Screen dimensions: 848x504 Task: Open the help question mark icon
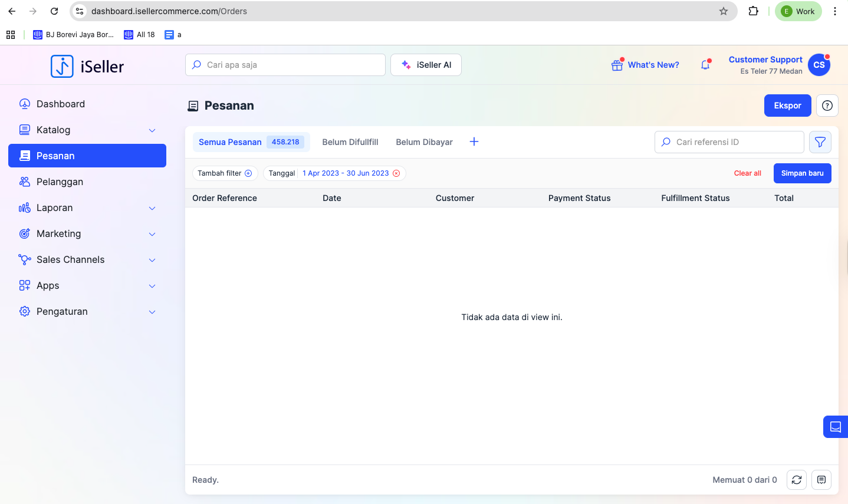(827, 106)
